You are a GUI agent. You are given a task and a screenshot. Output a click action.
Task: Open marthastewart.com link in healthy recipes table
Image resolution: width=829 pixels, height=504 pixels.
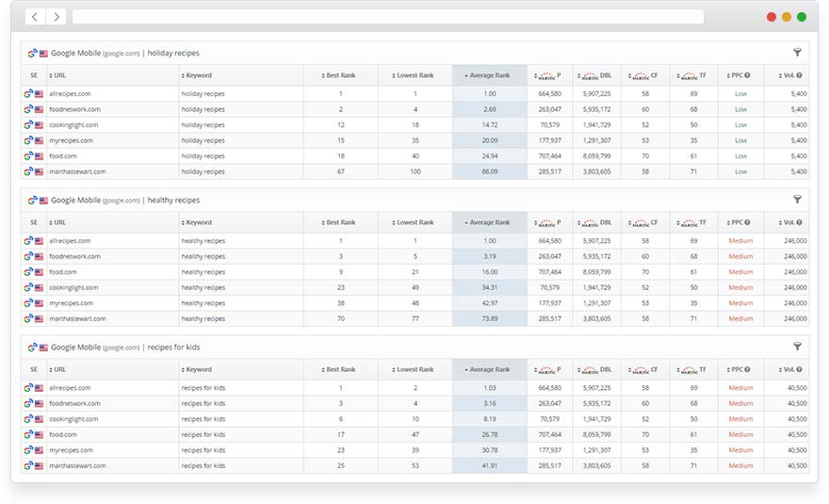(76, 318)
